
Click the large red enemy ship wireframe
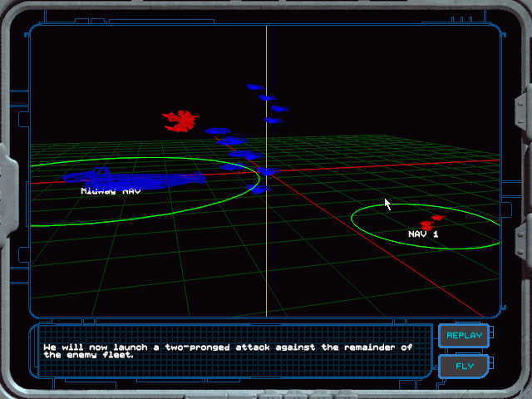[x=180, y=121]
